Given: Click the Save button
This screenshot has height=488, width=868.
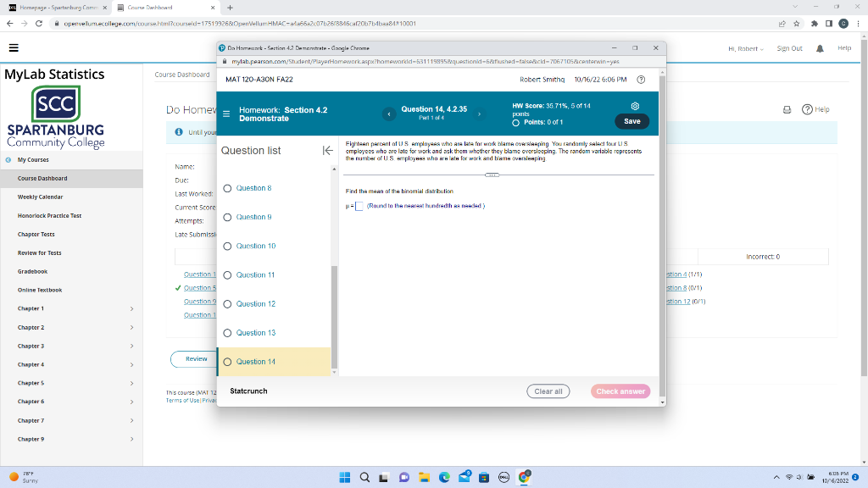Looking at the screenshot, I should coord(632,121).
